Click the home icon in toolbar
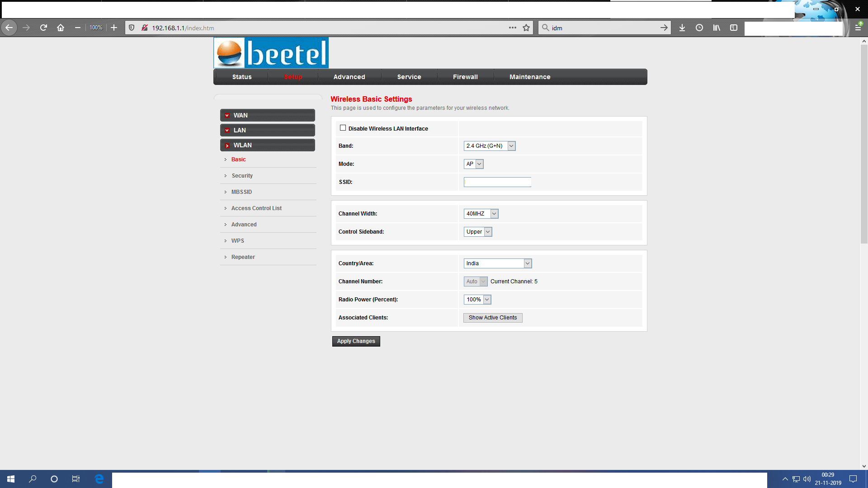Image resolution: width=868 pixels, height=488 pixels. 61,28
